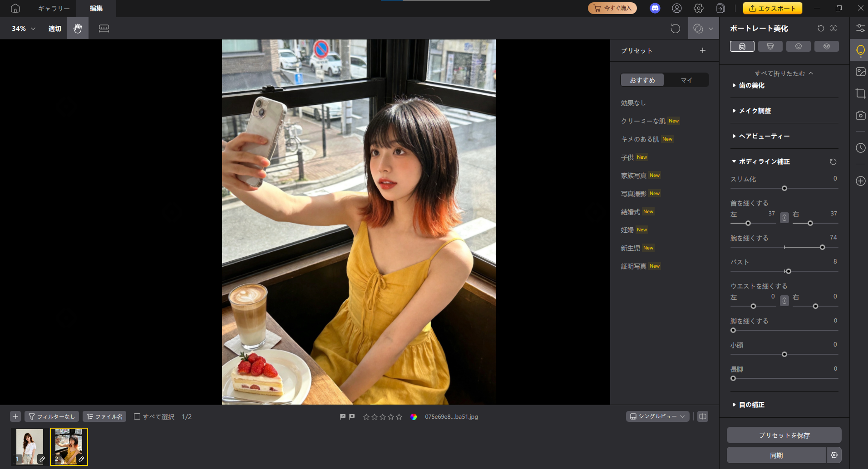Viewport: 868px width, 469px height.
Task: Switch to the マイ presets tab
Action: tap(686, 79)
